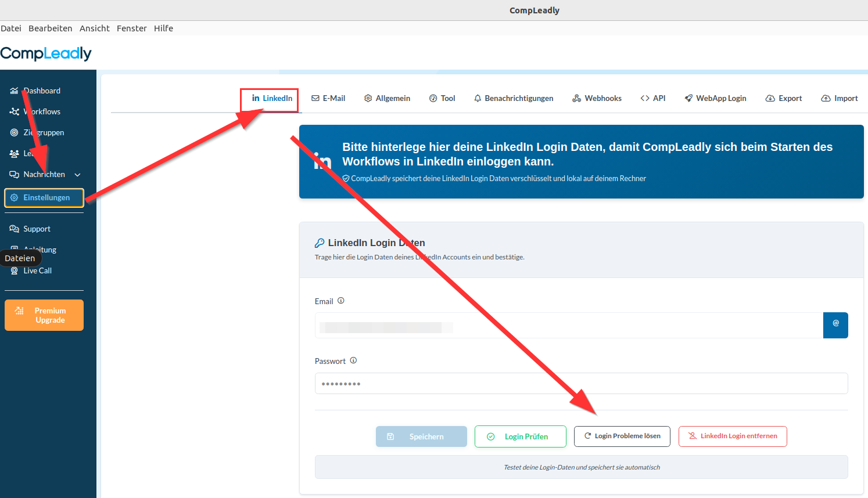Click the CompLeadly logo
This screenshot has width=868, height=498.
(46, 53)
